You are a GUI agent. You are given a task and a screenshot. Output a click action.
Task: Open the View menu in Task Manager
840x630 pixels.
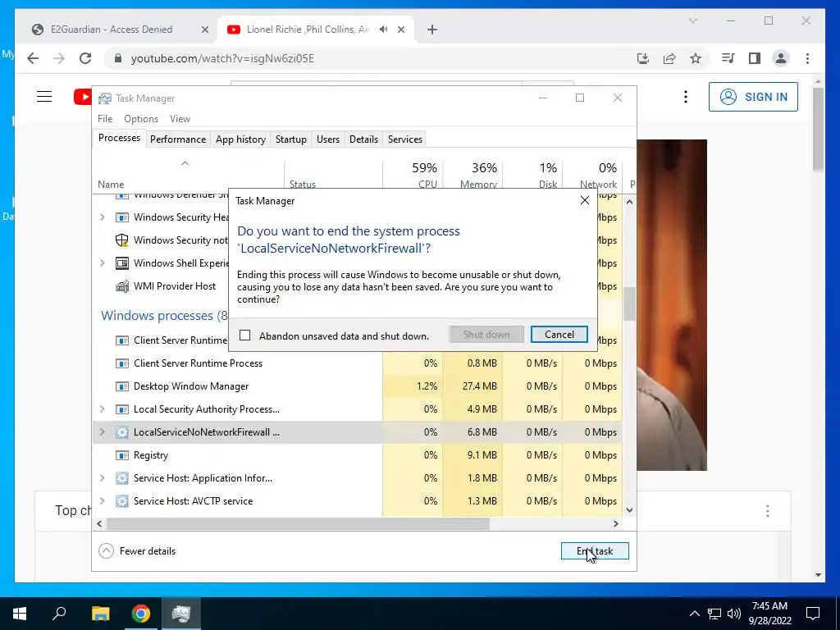click(180, 119)
